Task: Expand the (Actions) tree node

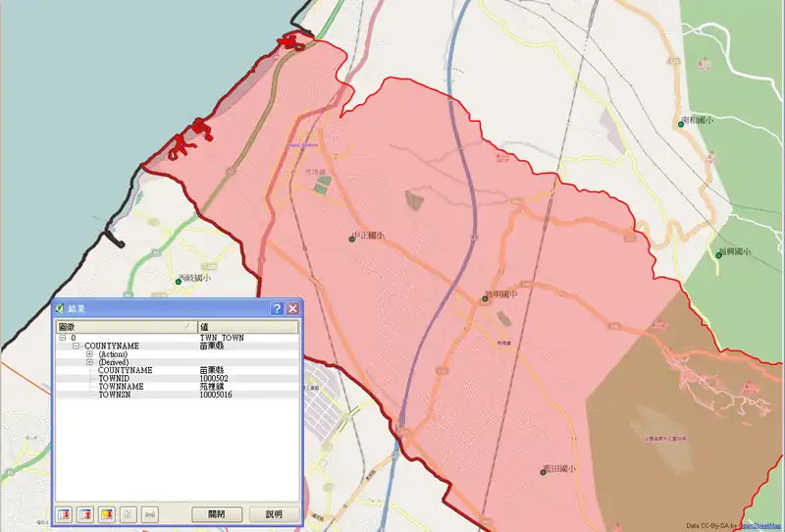Action: [89, 354]
